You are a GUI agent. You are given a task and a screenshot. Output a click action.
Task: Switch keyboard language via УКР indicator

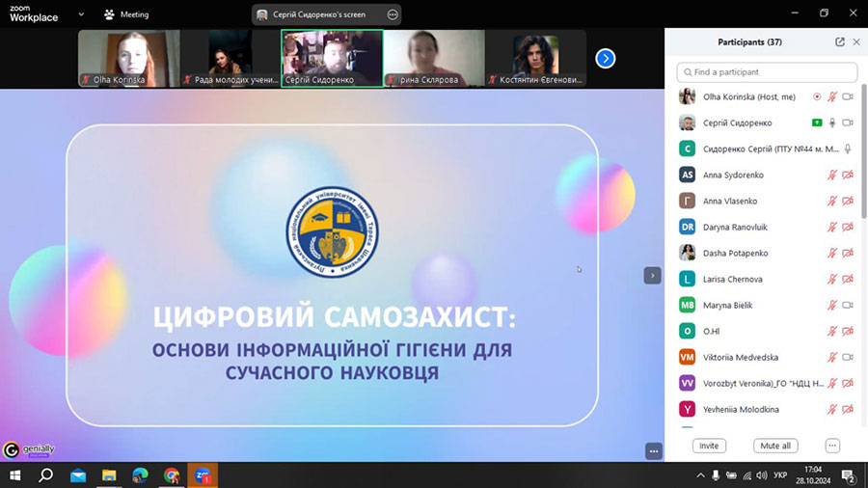[x=781, y=475]
